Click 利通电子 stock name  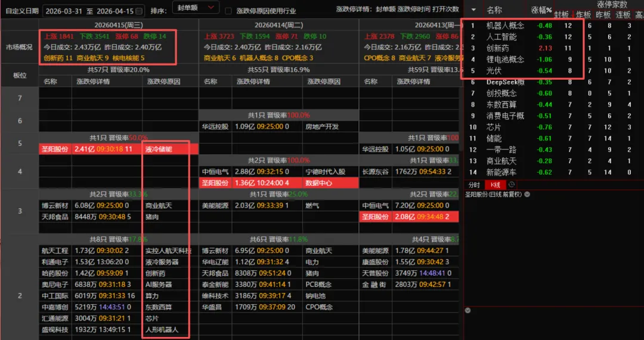(55, 262)
